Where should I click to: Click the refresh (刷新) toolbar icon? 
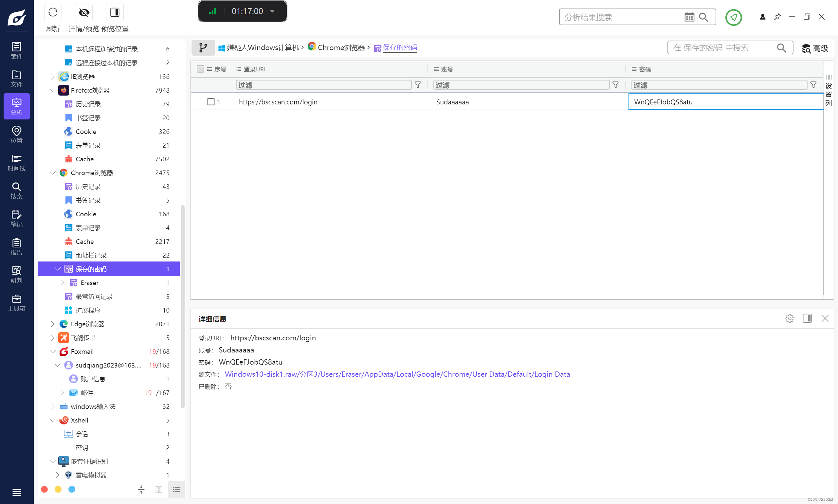click(x=53, y=13)
